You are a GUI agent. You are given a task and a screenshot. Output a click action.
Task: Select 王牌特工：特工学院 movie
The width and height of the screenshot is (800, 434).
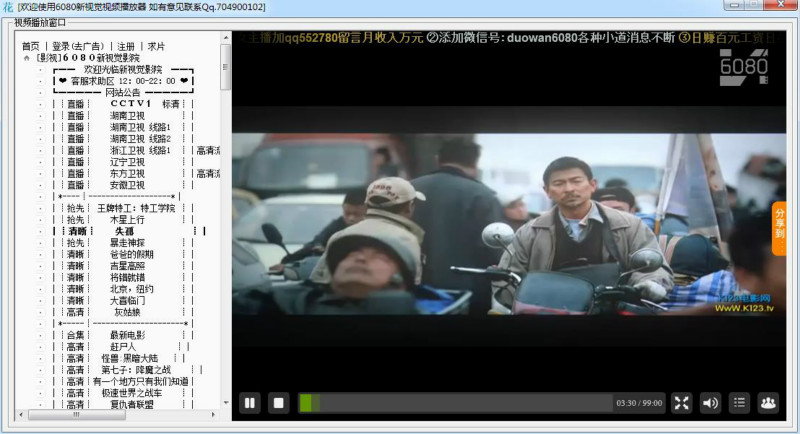pyautogui.click(x=123, y=208)
